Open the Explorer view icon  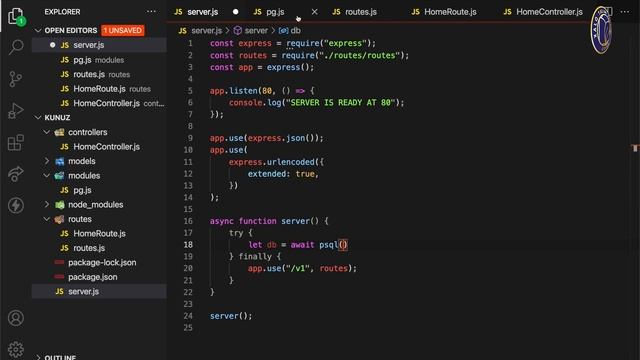[16, 16]
